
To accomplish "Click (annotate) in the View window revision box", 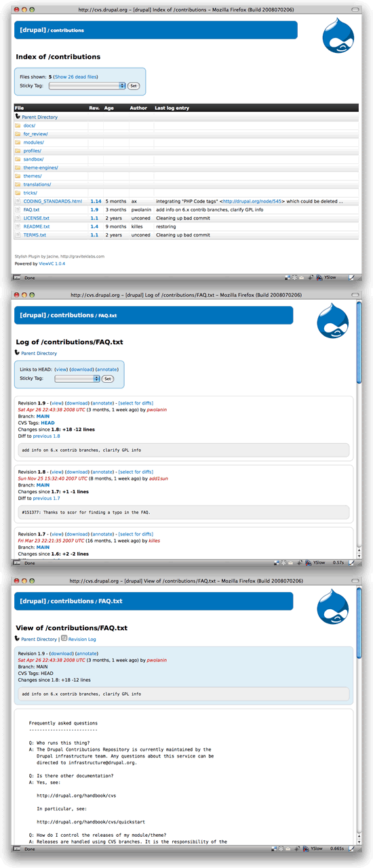I will tap(87, 653).
